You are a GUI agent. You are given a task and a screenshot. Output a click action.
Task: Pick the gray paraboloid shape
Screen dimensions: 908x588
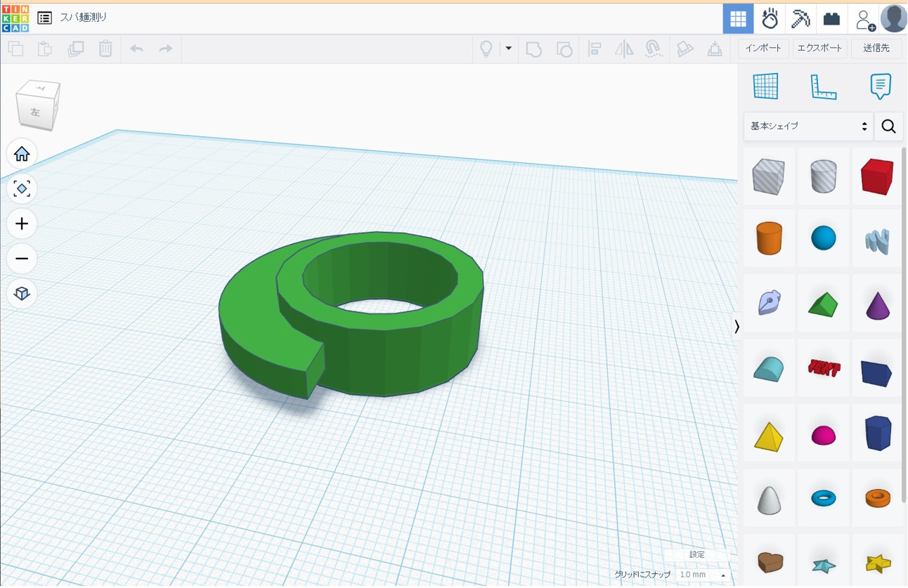(x=768, y=499)
